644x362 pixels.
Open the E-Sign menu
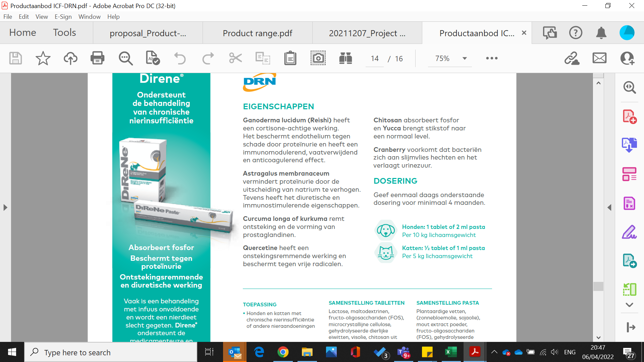63,17
